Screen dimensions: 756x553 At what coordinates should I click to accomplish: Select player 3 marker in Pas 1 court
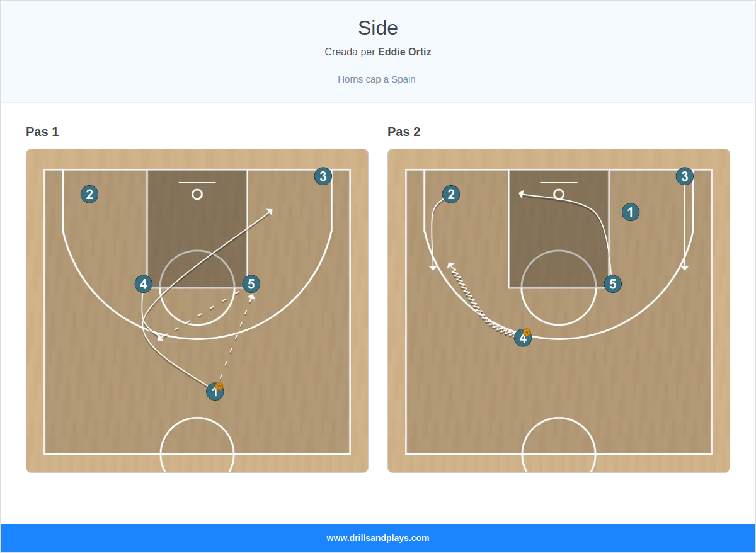(323, 176)
